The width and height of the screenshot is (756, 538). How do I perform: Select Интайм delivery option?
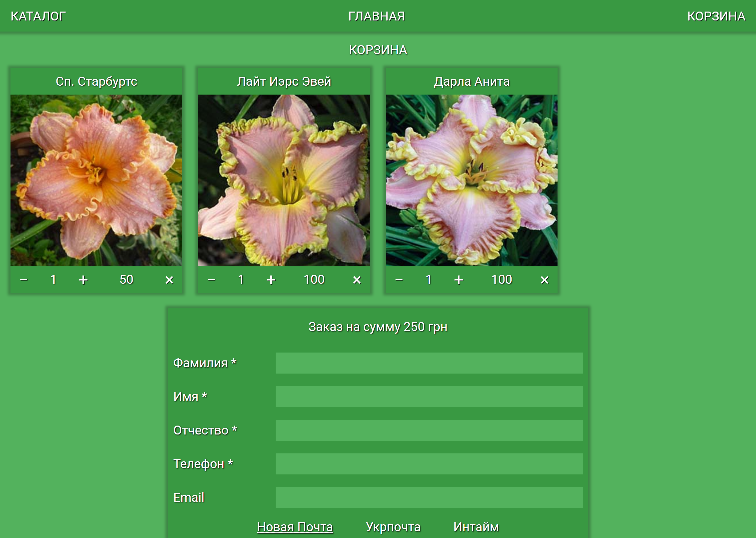click(476, 527)
